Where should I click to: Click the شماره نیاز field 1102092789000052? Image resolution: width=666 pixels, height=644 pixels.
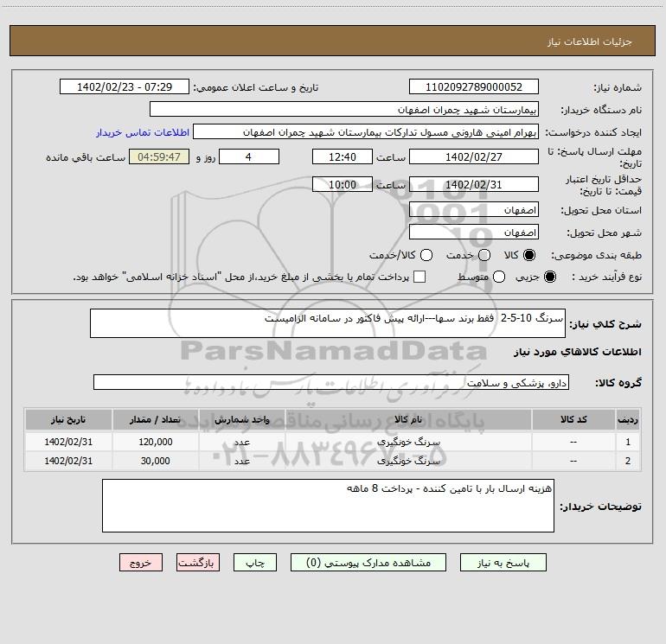(474, 87)
